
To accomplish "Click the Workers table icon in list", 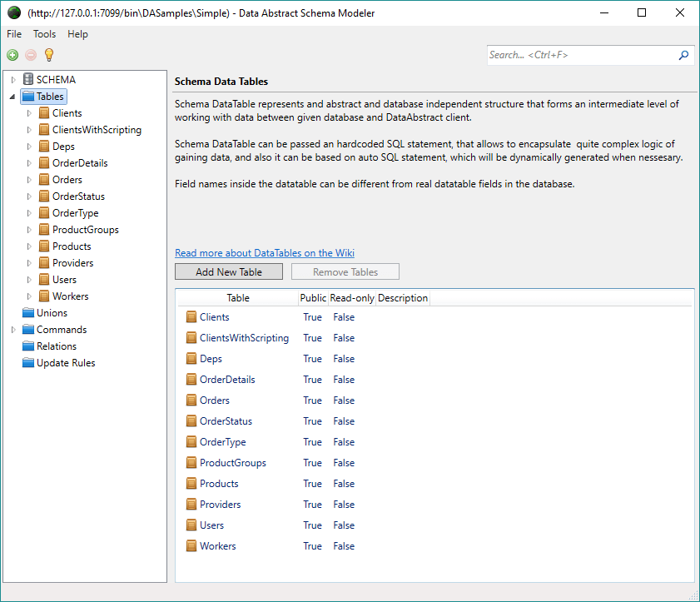I will coord(191,545).
